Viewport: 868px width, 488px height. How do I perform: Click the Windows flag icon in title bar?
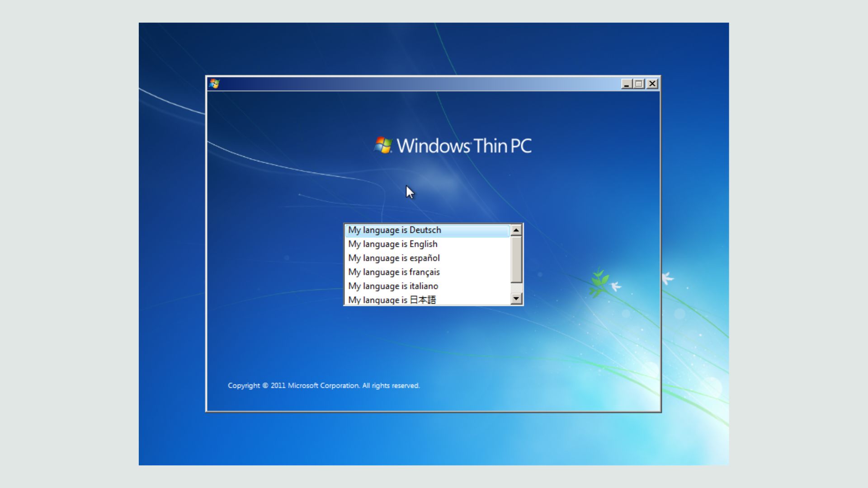[214, 84]
